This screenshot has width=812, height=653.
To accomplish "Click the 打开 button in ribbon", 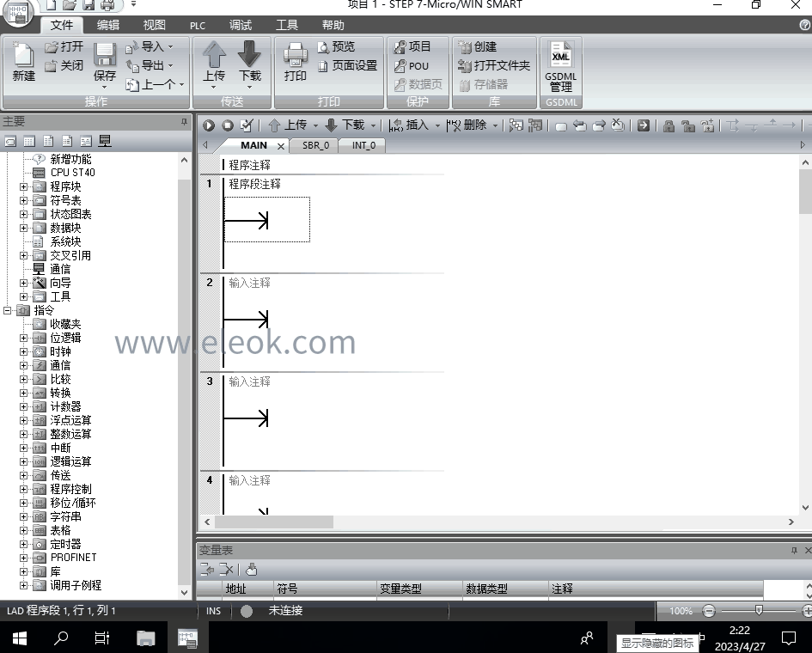I will (64, 46).
